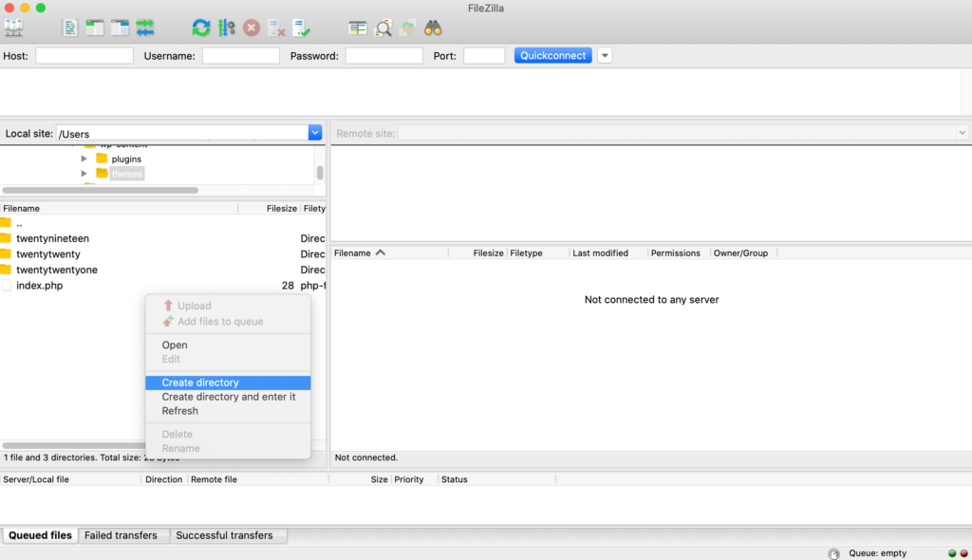Choose Refresh from the context menu

click(180, 411)
